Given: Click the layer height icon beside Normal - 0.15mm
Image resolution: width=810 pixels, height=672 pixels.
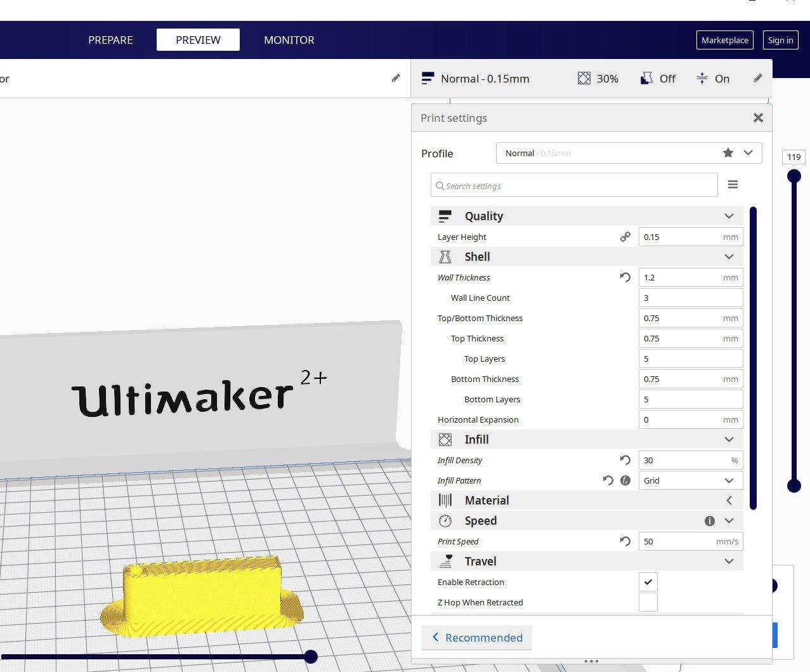Looking at the screenshot, I should tap(428, 78).
